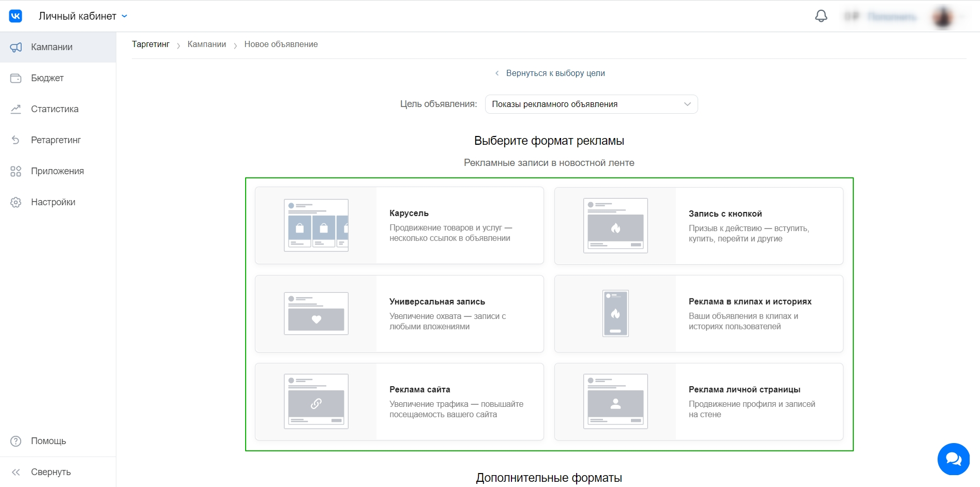Viewport: 980px width, 487px height.
Task: Open notifications bell
Action: click(x=821, y=16)
